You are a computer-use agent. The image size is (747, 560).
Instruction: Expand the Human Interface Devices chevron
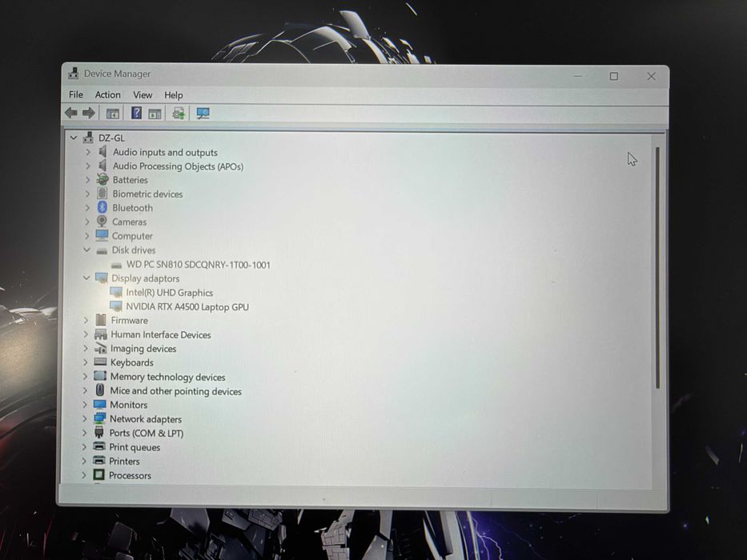coord(86,334)
